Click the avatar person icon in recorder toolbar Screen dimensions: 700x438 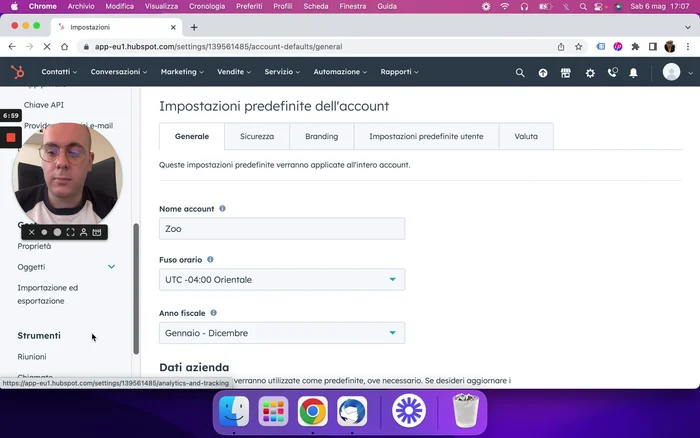click(83, 232)
